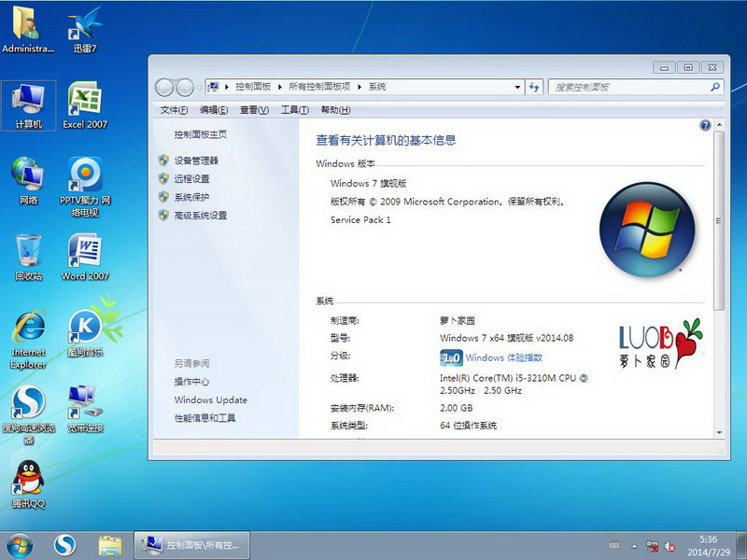Screen dimensions: 747x560
Task: Expand the arrow after 控制面板 in the address bar
Action: pos(279,87)
